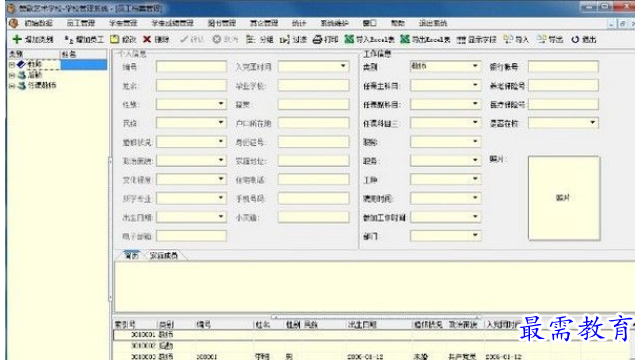The image size is (641, 360).
Task: Open the 入党团时间 date dropdown
Action: [343, 66]
